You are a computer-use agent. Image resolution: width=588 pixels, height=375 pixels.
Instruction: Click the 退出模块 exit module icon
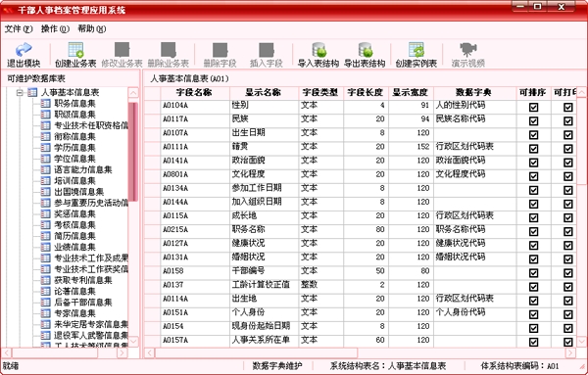pyautogui.click(x=24, y=50)
